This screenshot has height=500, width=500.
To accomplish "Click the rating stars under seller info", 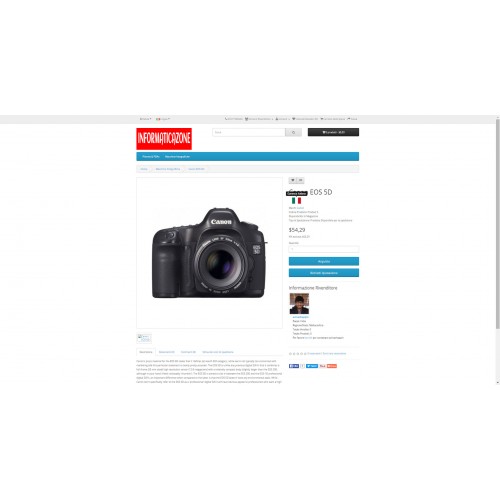I will click(297, 354).
